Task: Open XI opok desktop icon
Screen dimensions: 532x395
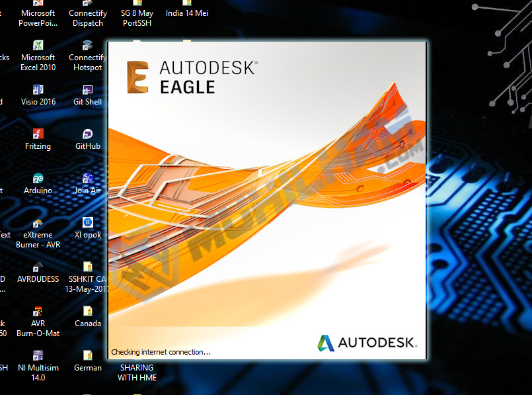Action: pyautogui.click(x=87, y=228)
